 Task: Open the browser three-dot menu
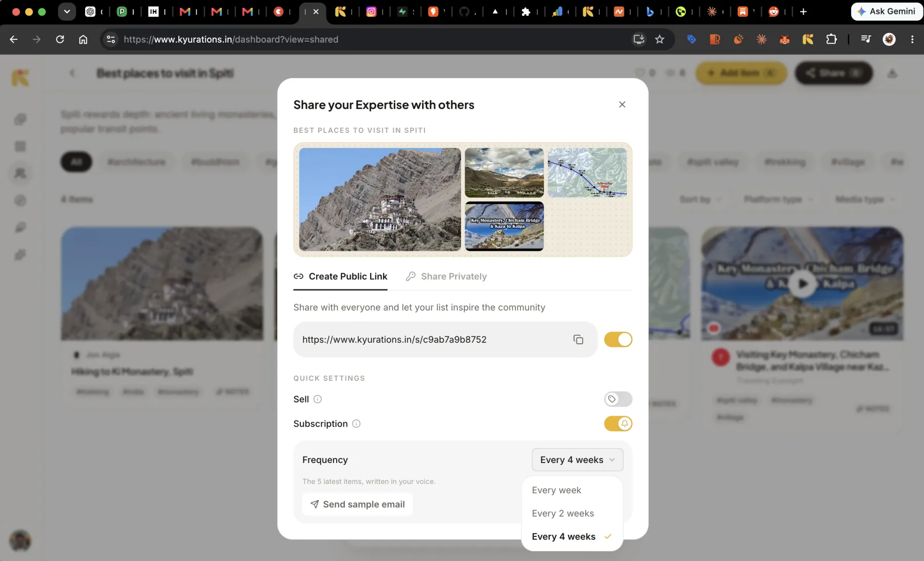click(912, 40)
